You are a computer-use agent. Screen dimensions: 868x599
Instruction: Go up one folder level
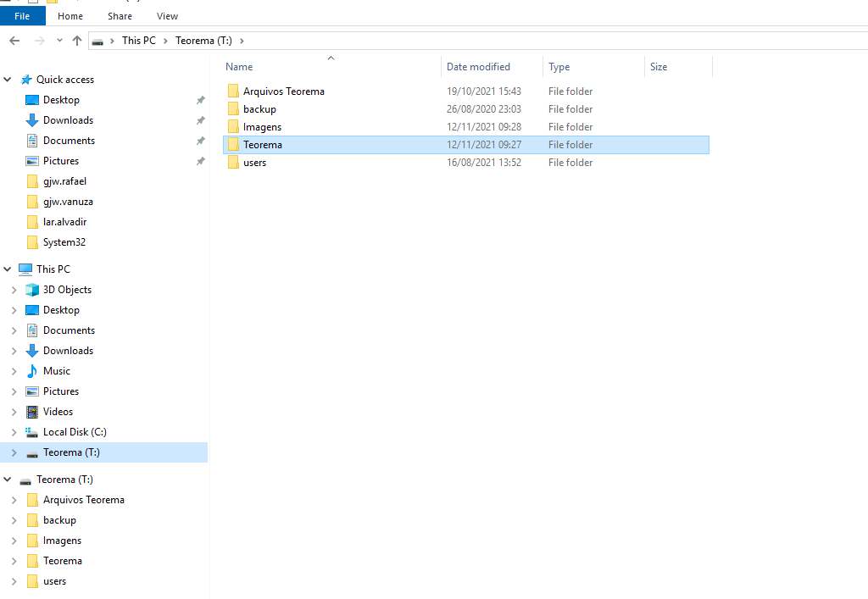coord(77,41)
